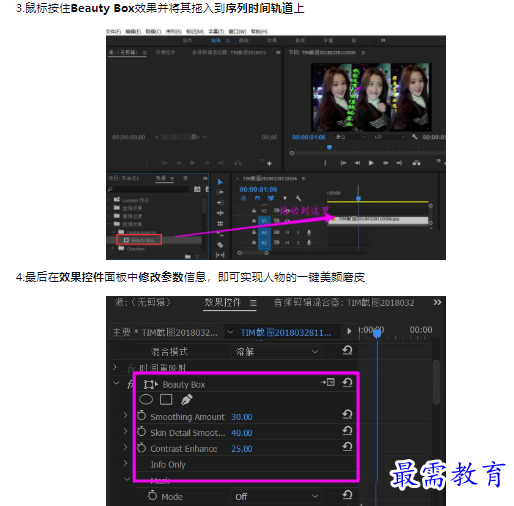Open the timeline wrench display settings
514x506 pixels.
pos(298,198)
